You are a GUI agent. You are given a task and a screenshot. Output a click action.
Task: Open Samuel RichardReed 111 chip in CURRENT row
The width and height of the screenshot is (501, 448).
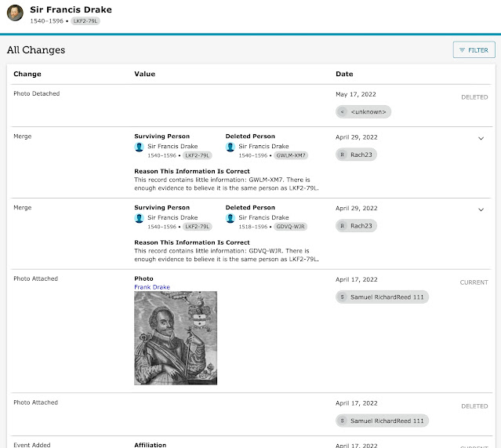tap(382, 297)
